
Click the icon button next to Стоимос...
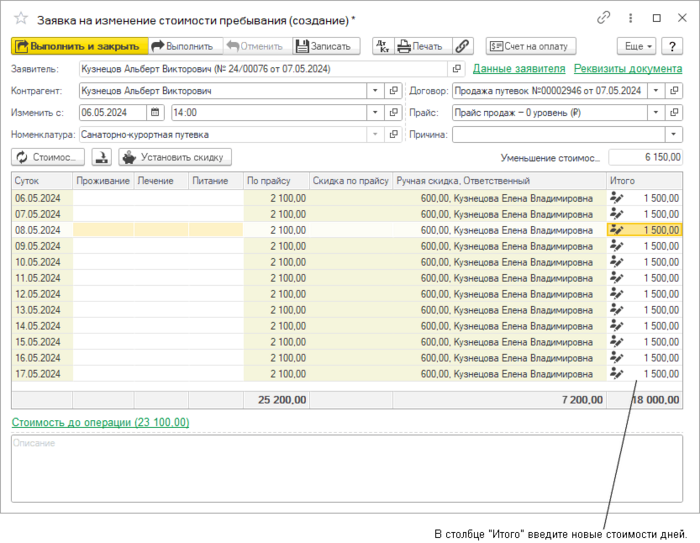(102, 157)
